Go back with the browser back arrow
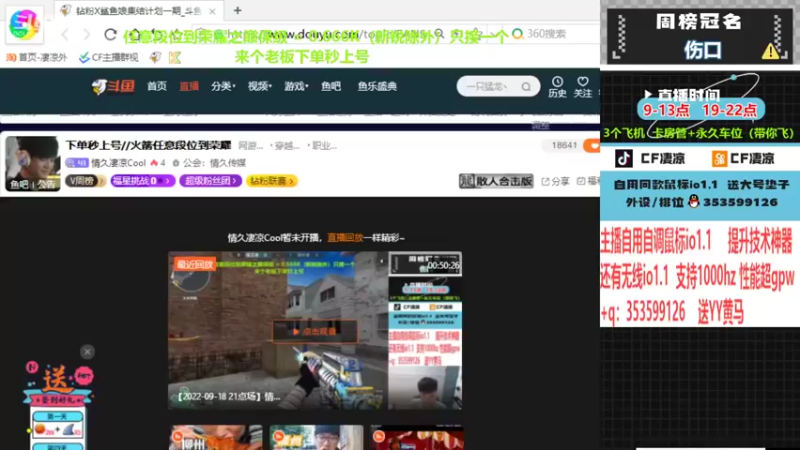 click(65, 34)
